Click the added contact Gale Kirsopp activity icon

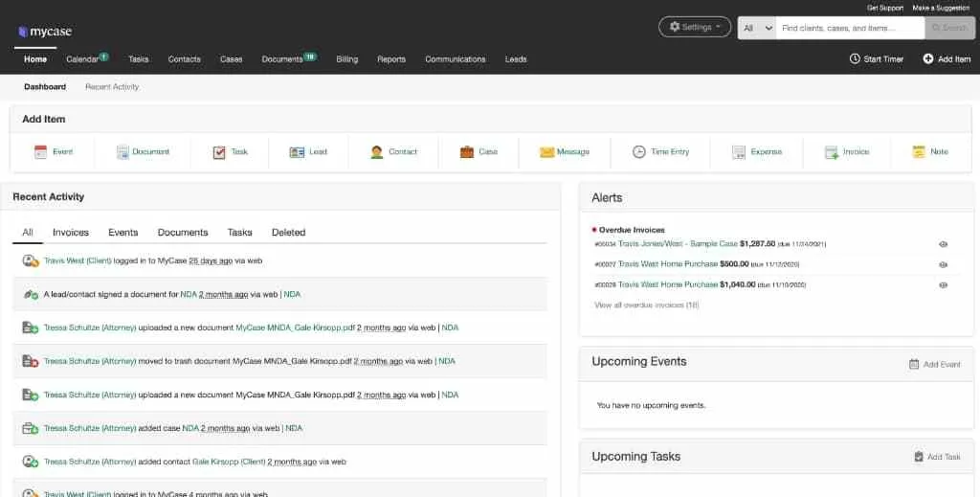pyautogui.click(x=31, y=462)
